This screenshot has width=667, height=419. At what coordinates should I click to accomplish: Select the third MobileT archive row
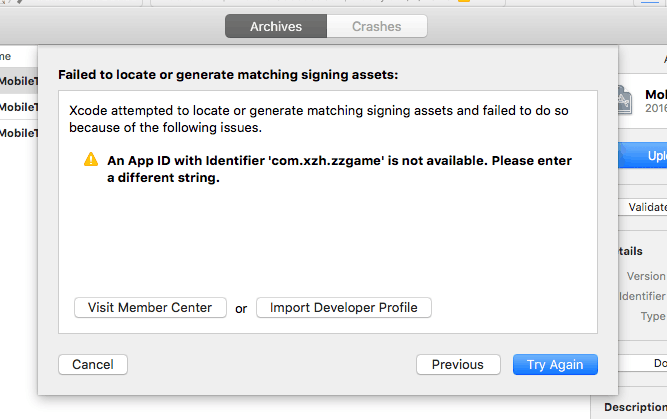[18, 133]
